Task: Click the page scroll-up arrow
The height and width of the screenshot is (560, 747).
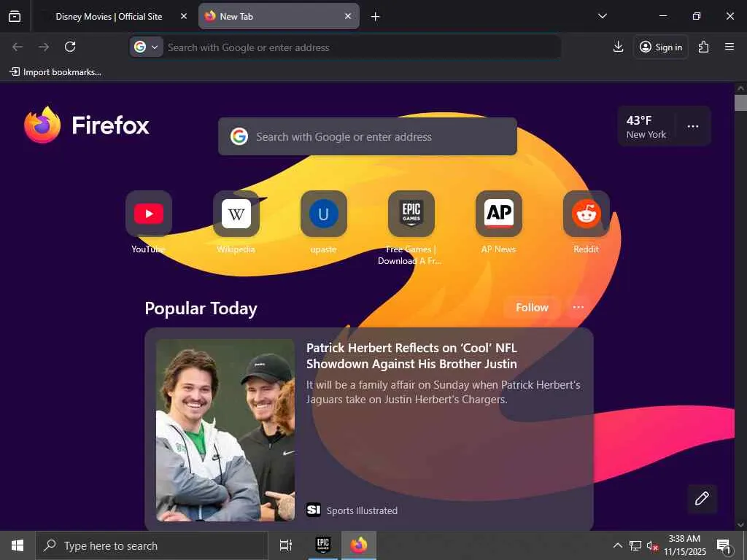Action: [x=740, y=88]
